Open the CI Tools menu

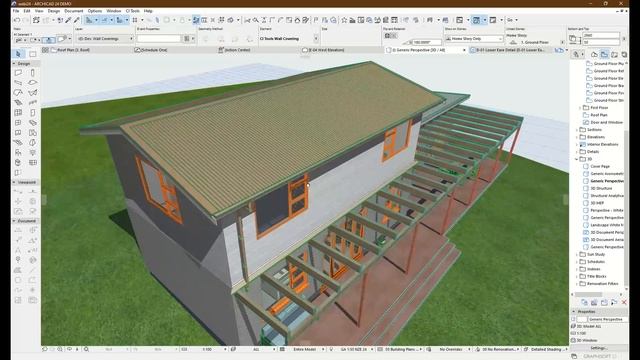point(133,11)
